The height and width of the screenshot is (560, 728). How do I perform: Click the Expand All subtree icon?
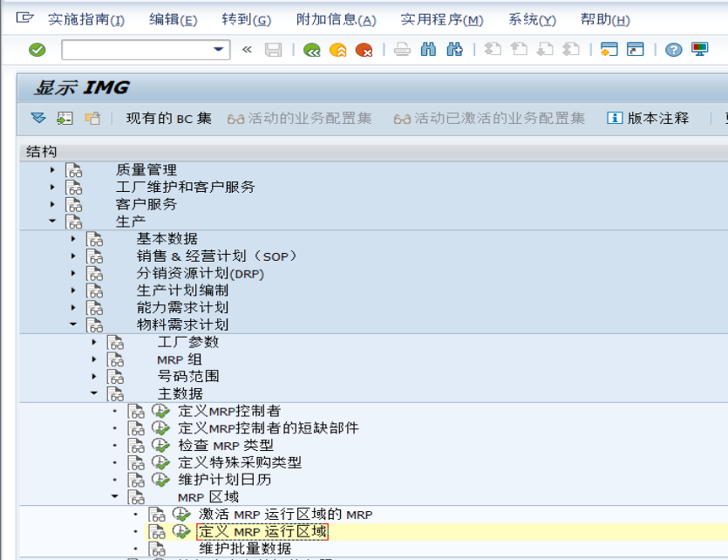tap(38, 118)
